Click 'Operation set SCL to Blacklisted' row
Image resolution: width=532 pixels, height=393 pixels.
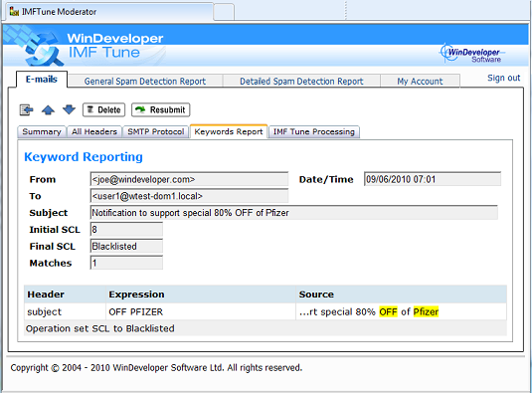[266, 328]
